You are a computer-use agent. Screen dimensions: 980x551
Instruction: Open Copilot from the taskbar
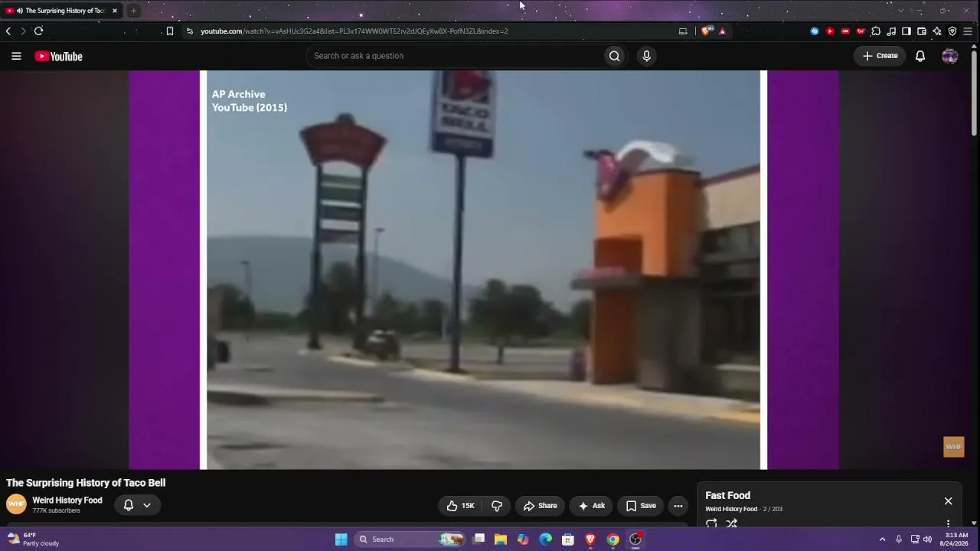[523, 540]
